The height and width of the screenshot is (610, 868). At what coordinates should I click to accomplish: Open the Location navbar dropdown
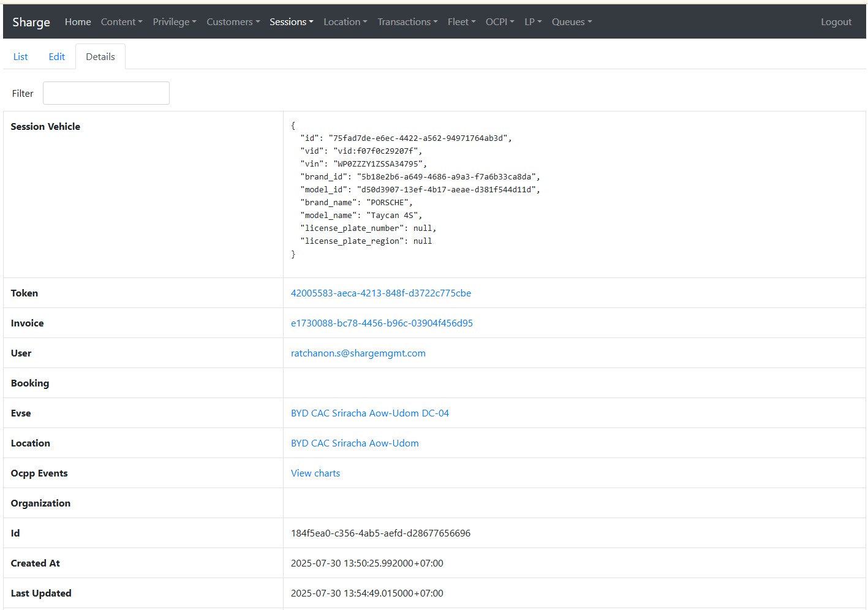pyautogui.click(x=345, y=22)
